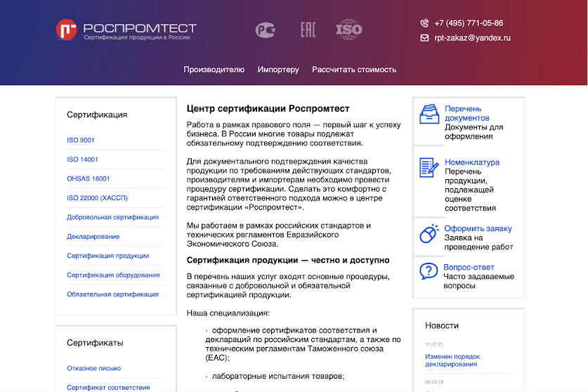Click the РОСПРОМТЕСТ site title text
Viewport: 588px width, 392px height.
point(140,28)
